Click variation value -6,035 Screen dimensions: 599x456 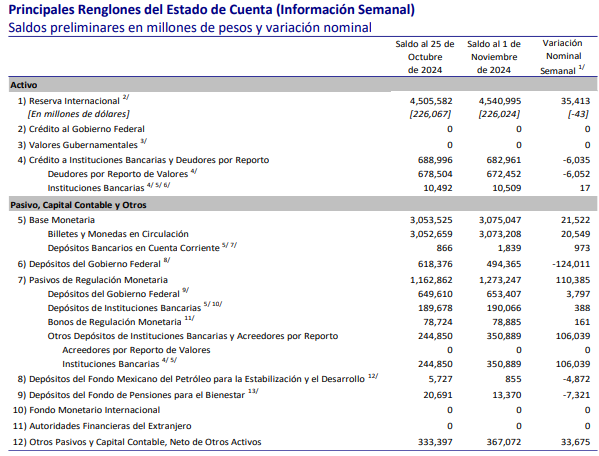[x=576, y=160]
